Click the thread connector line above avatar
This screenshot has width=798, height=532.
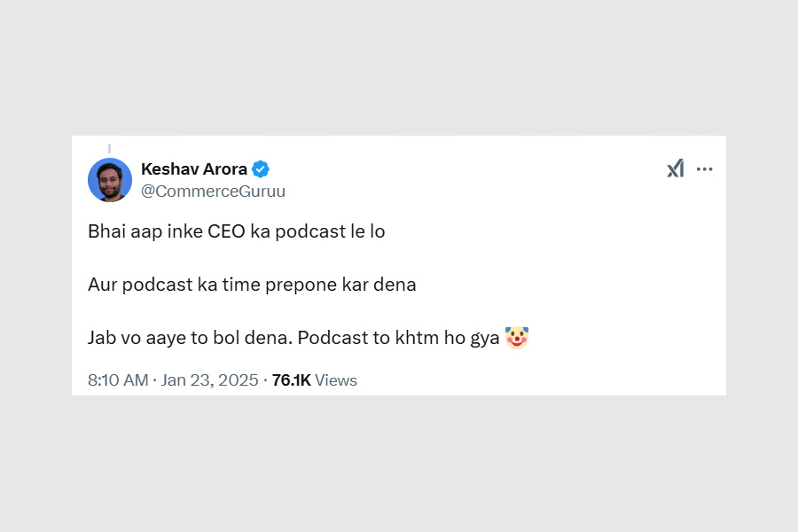(109, 148)
